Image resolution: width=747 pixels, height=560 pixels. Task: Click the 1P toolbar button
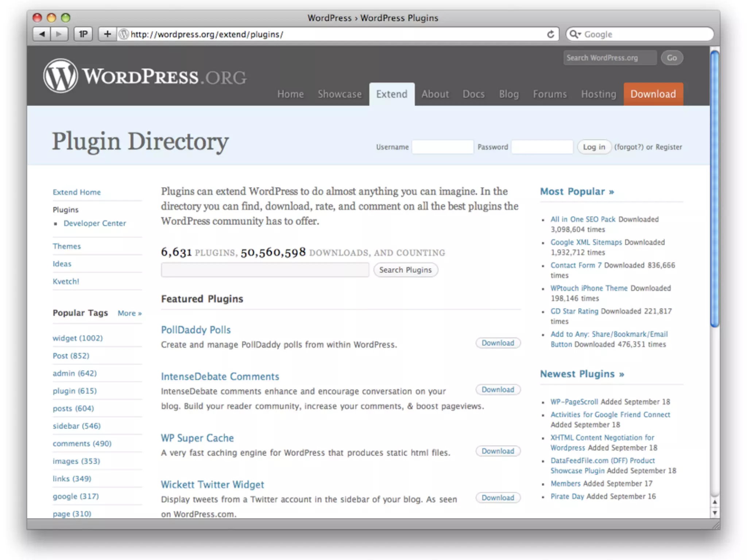83,34
